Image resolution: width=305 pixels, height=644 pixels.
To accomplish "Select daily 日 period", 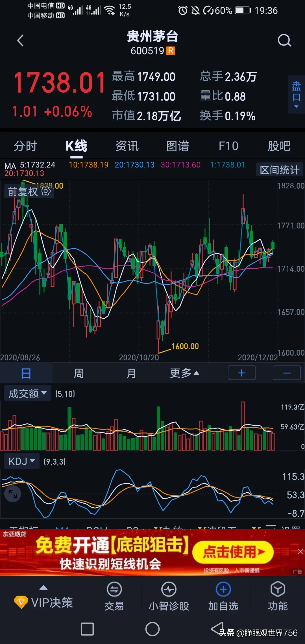I will tap(26, 373).
